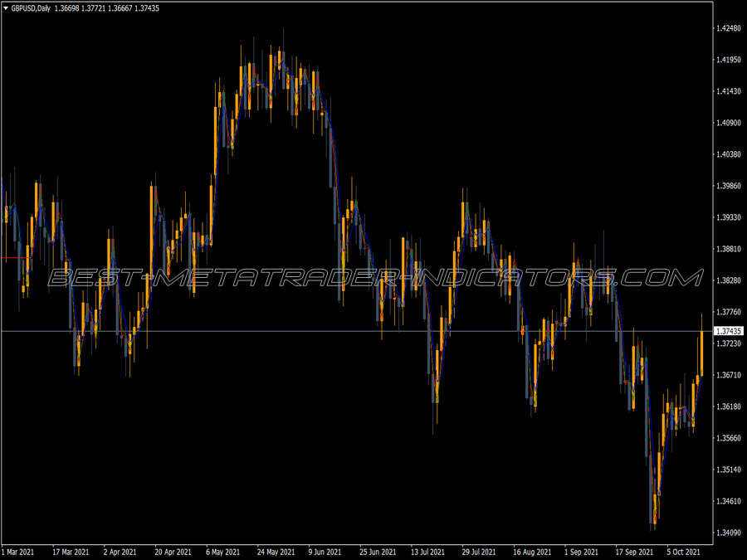This screenshot has width=747, height=560.
Task: Click the 1.37230 price scale label
Action: click(729, 343)
